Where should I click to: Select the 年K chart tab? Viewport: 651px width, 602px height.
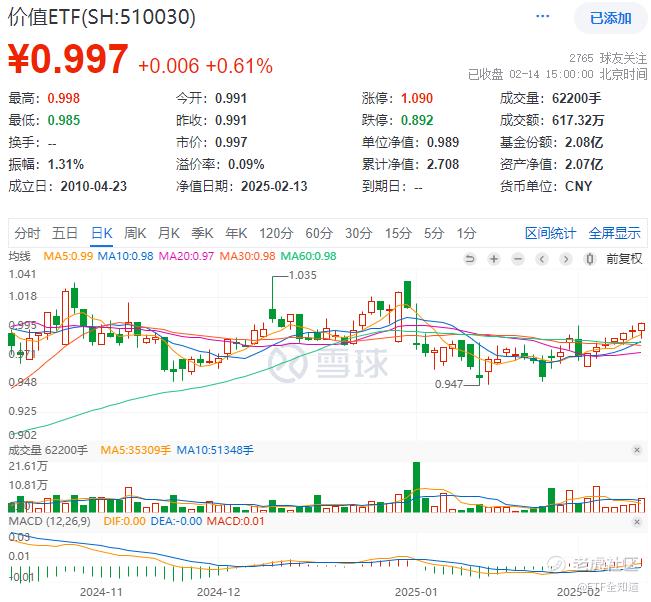[236, 233]
